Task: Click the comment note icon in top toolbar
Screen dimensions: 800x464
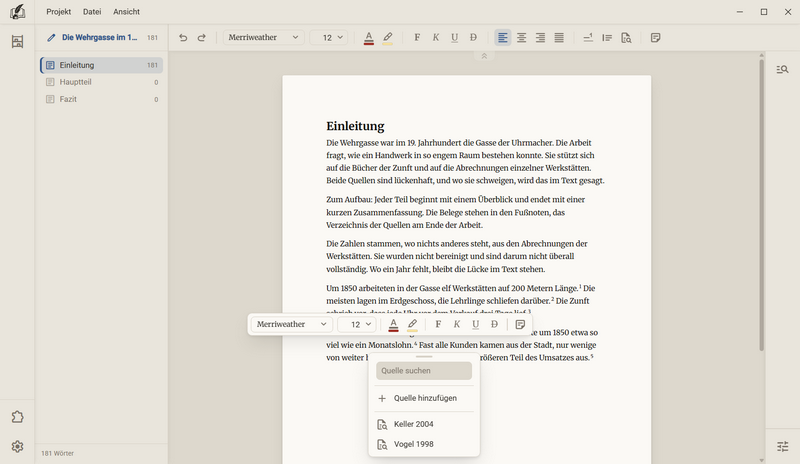Action: coord(656,37)
